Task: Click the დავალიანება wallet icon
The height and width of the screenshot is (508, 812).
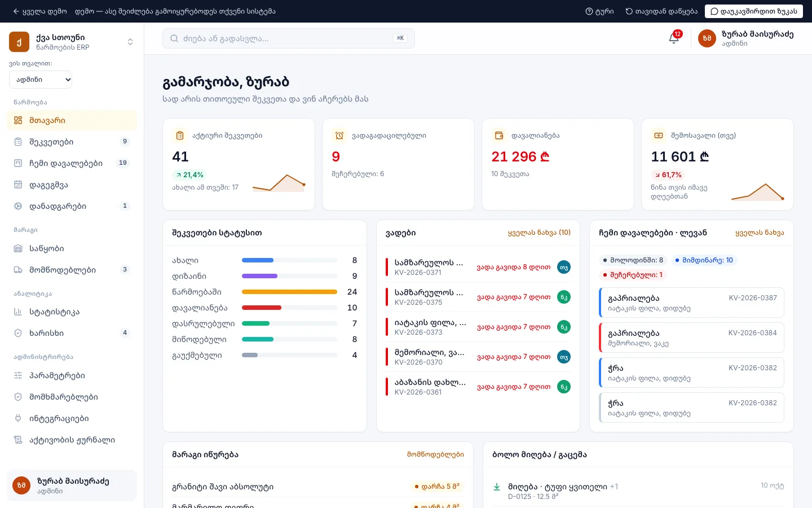Action: [x=499, y=135]
